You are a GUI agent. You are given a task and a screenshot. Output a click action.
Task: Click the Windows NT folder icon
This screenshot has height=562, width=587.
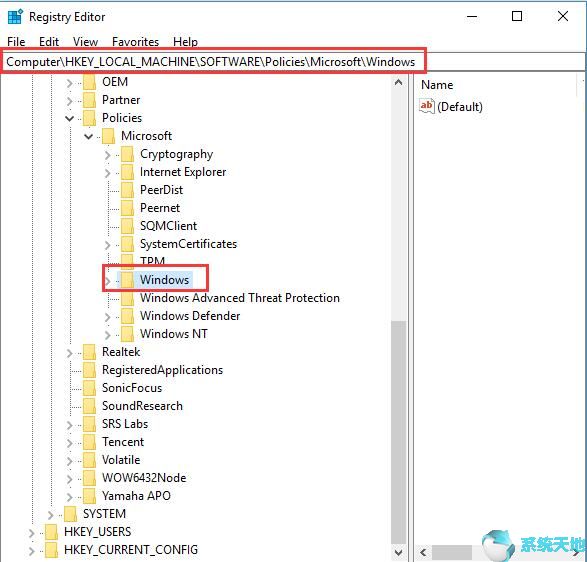point(127,334)
